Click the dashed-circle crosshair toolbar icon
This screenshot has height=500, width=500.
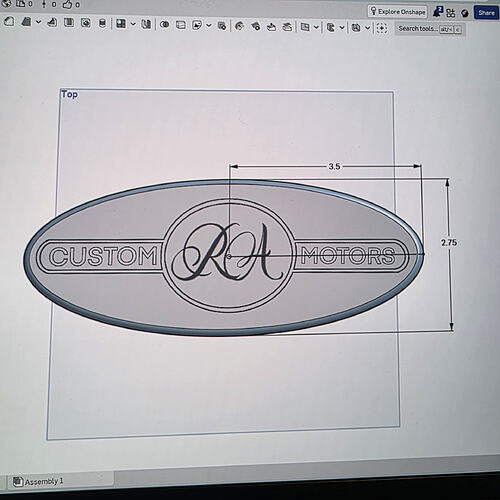382,28
